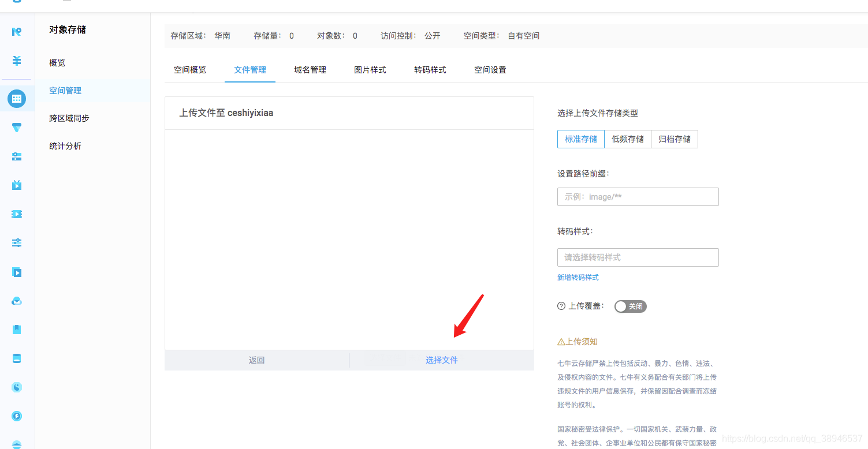The height and width of the screenshot is (449, 868).
Task: Click the round face sidebar icon
Action: click(x=17, y=387)
